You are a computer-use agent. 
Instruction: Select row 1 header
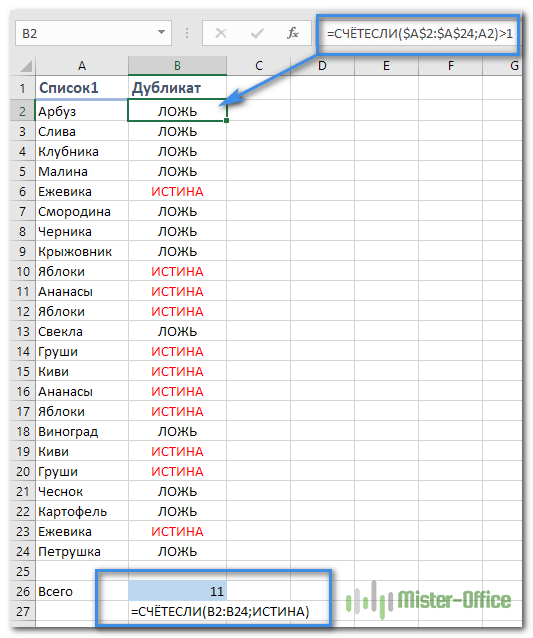(x=22, y=88)
